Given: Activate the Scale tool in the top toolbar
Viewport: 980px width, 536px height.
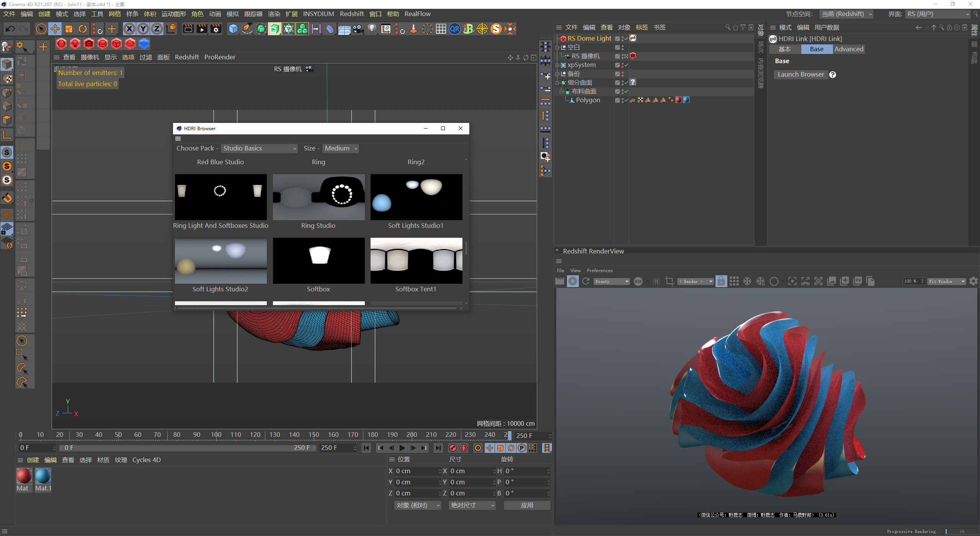Looking at the screenshot, I should pos(69,29).
